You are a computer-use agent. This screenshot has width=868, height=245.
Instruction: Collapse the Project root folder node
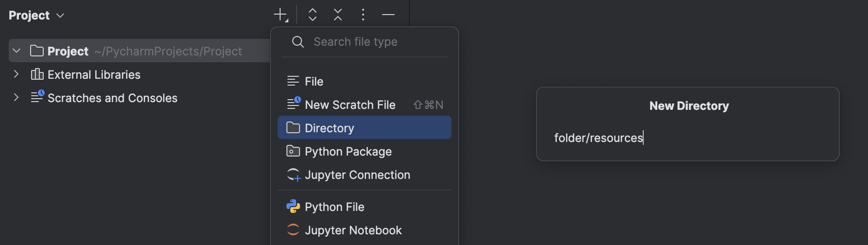coord(17,51)
